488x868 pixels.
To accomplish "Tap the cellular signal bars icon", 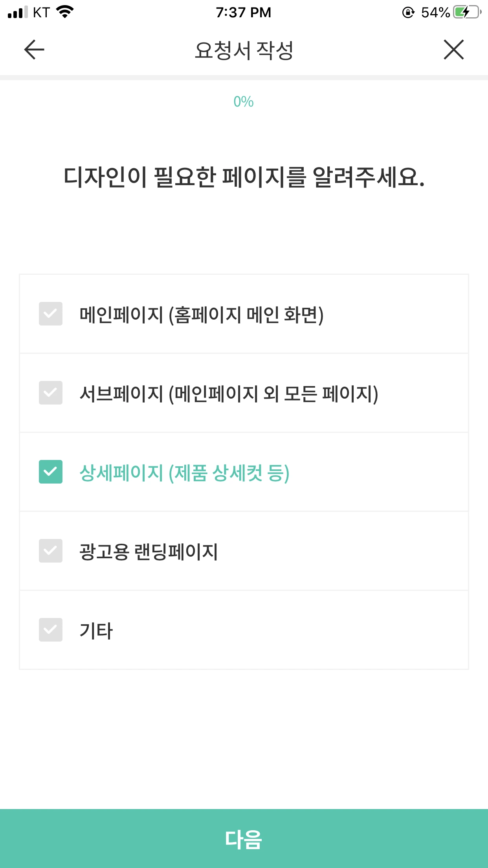I will pos(18,12).
